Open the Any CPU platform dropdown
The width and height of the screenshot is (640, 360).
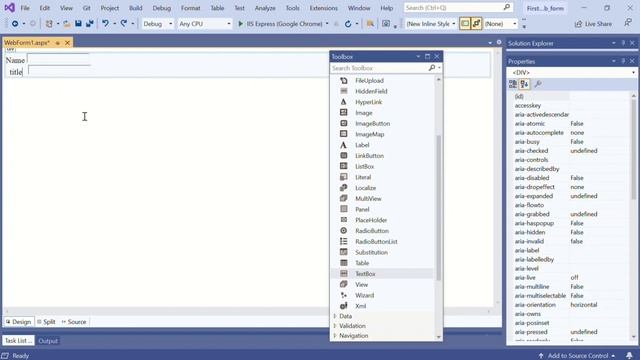click(x=204, y=24)
